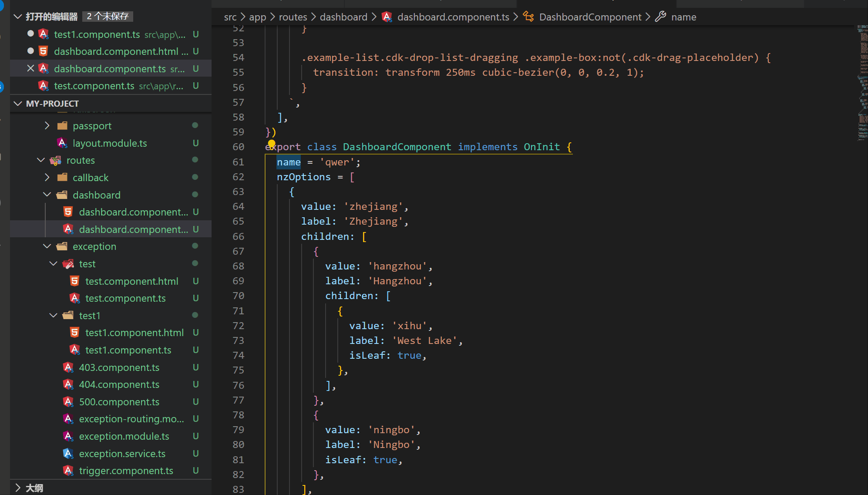Screen dimensions: 868x495
Task: Click the Angular icon beside exception.service.ts
Action: tap(68, 454)
